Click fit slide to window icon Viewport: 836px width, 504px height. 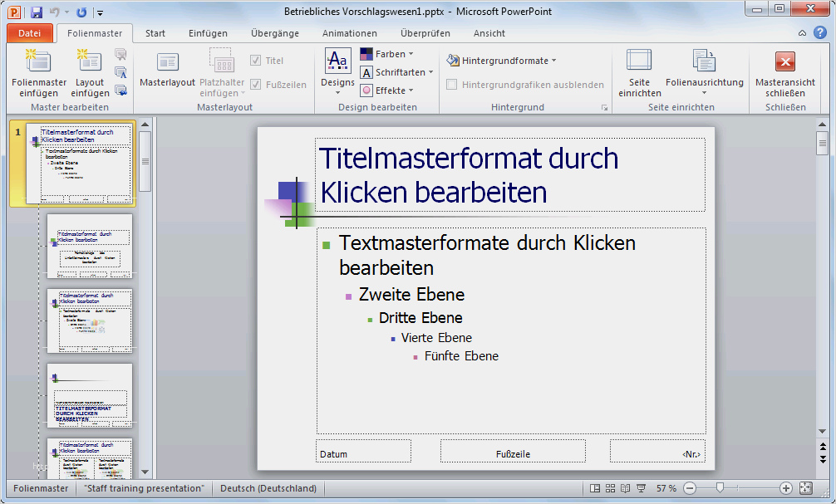pos(806,488)
